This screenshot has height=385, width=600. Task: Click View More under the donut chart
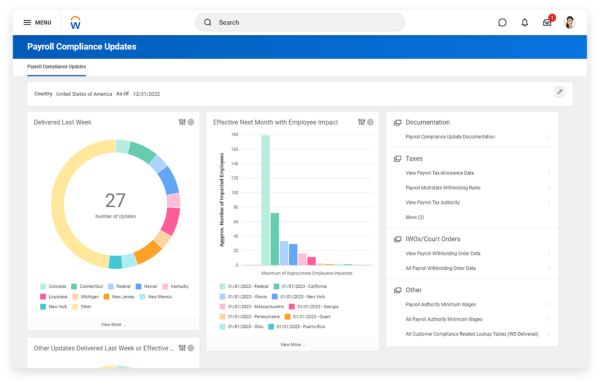113,325
